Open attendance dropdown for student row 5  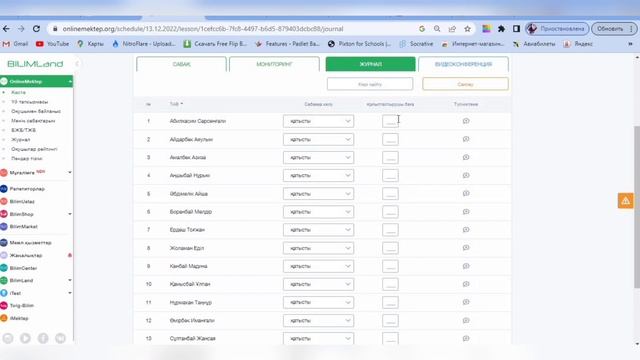318,193
